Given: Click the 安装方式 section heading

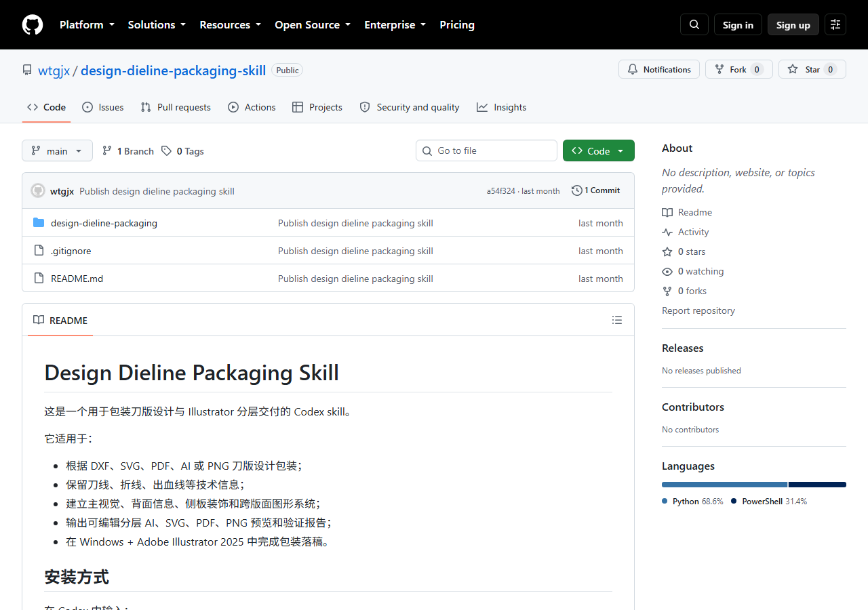Looking at the screenshot, I should point(77,577).
